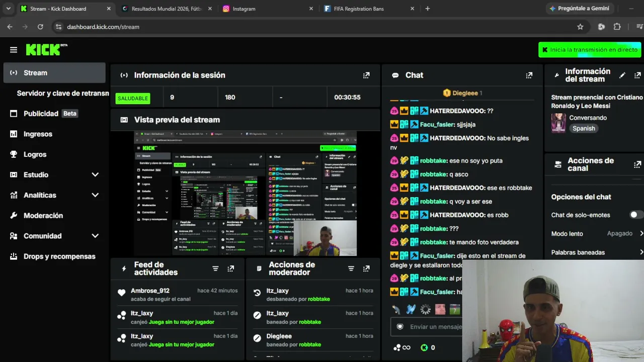Image resolution: width=644 pixels, height=362 pixels.
Task: Select the face quick emote under the chat
Action: (440, 309)
